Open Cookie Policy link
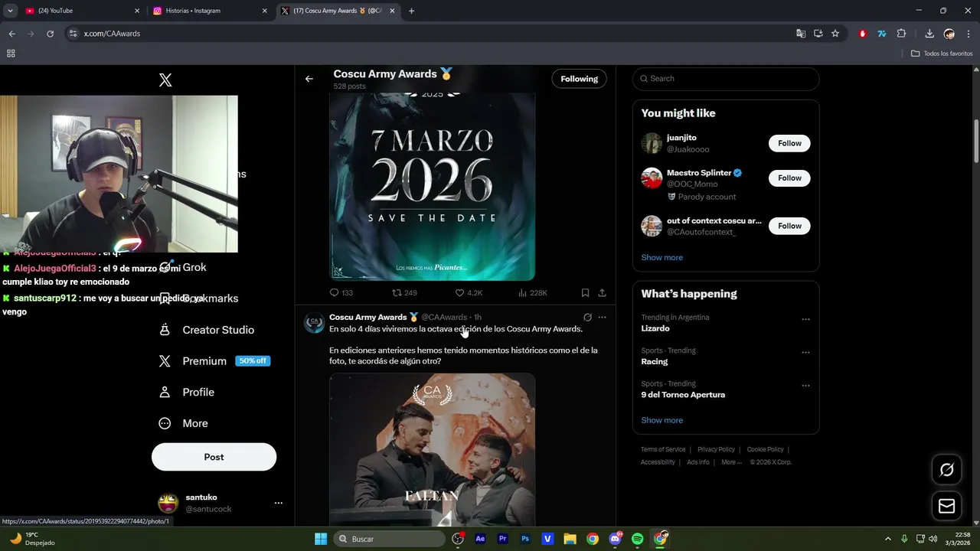Image resolution: width=980 pixels, height=551 pixels. coord(766,449)
